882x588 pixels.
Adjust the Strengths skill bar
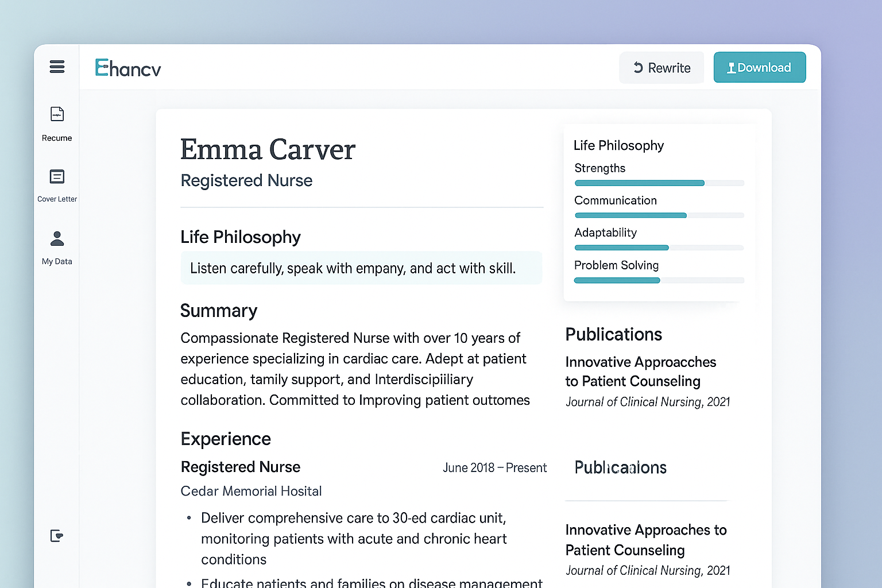point(659,183)
